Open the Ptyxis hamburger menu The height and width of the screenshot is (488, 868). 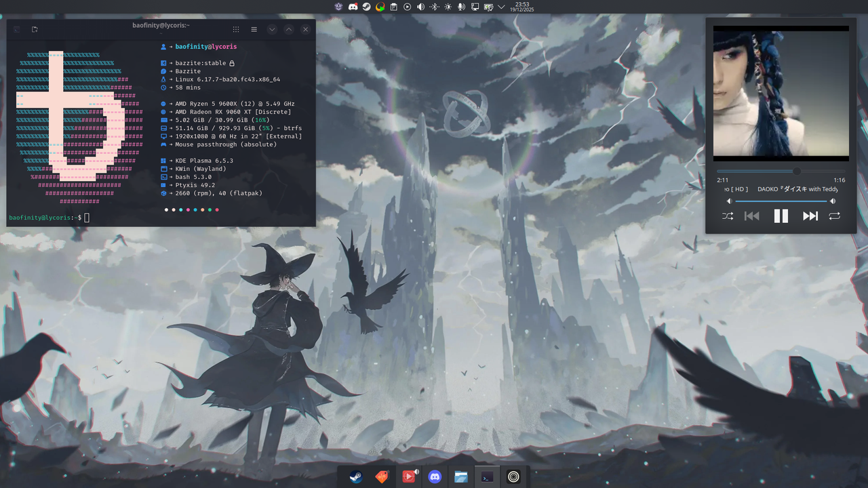[254, 29]
